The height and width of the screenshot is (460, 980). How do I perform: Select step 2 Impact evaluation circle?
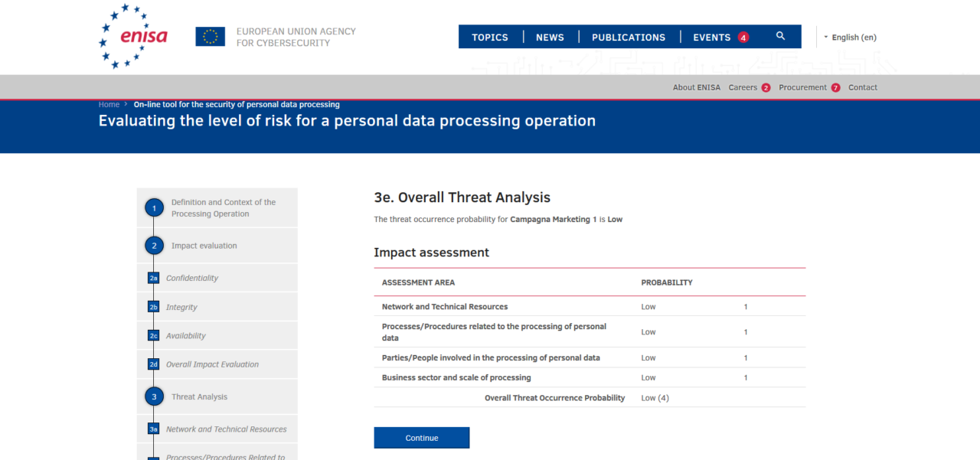pos(154,245)
